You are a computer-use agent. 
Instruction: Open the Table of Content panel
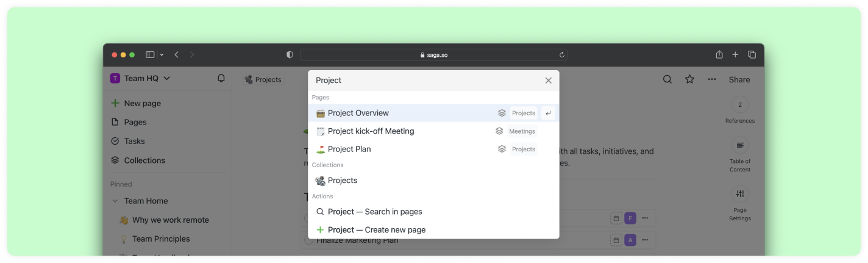pyautogui.click(x=740, y=145)
